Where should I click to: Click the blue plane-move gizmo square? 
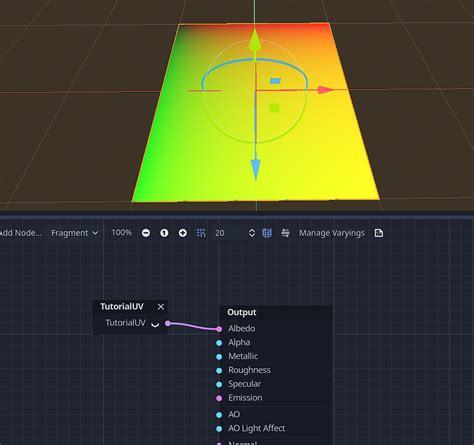(x=275, y=81)
